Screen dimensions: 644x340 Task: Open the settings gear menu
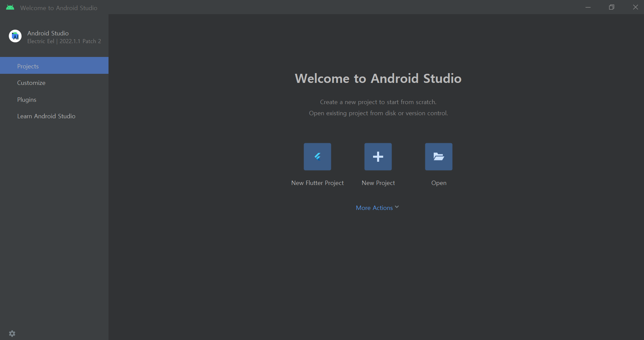click(x=12, y=333)
